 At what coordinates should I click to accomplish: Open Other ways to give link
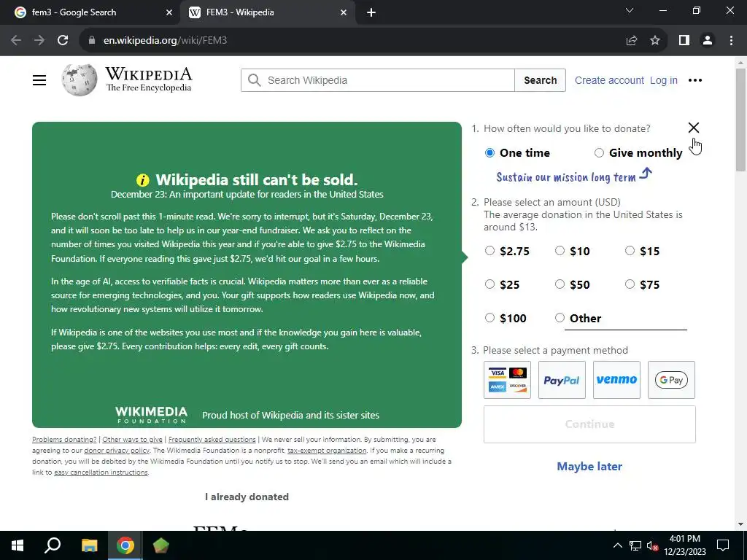(133, 440)
